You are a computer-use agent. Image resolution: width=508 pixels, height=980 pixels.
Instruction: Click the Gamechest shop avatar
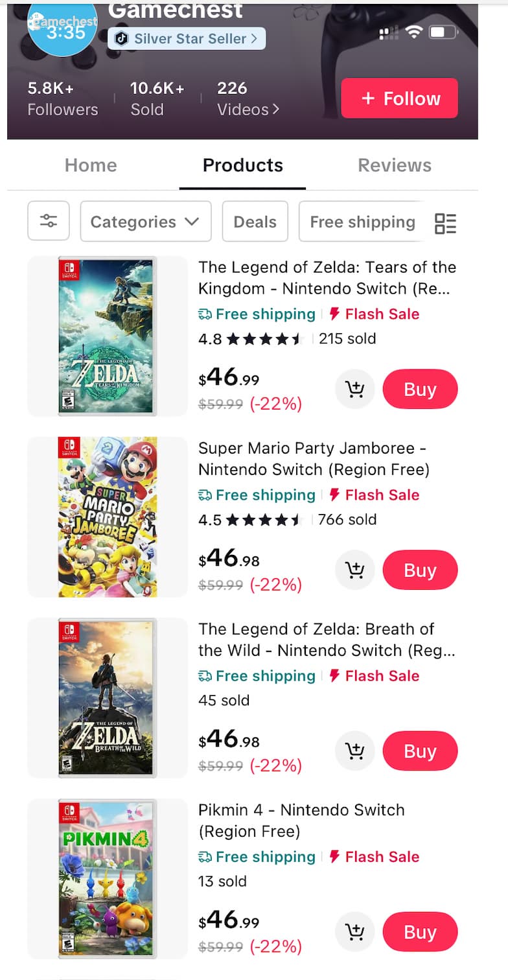[62, 29]
